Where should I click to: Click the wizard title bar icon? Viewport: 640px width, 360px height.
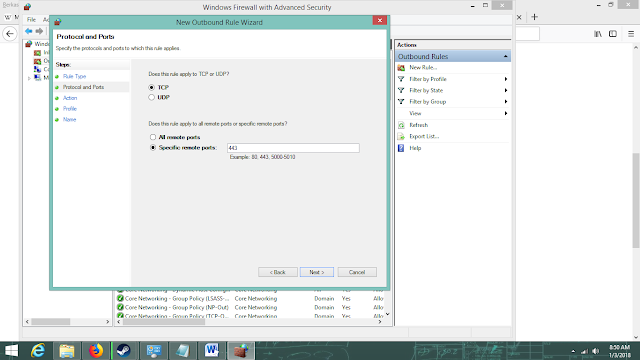click(x=58, y=22)
